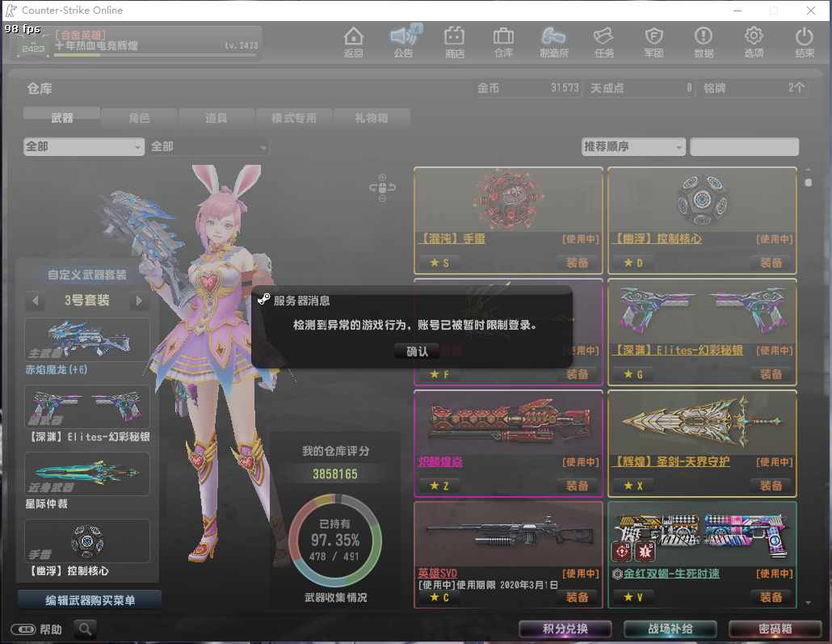
Task: Click the star S favorite badge on 【混沌】手雷
Action: point(439,263)
